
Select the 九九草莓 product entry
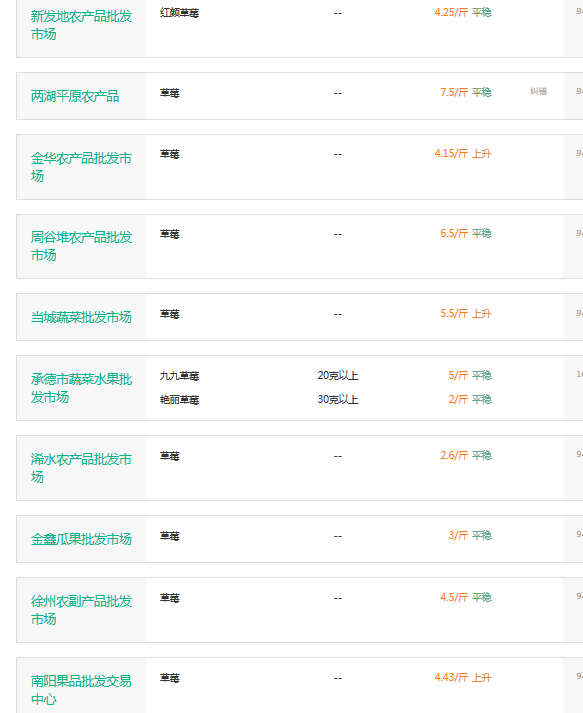pos(179,376)
